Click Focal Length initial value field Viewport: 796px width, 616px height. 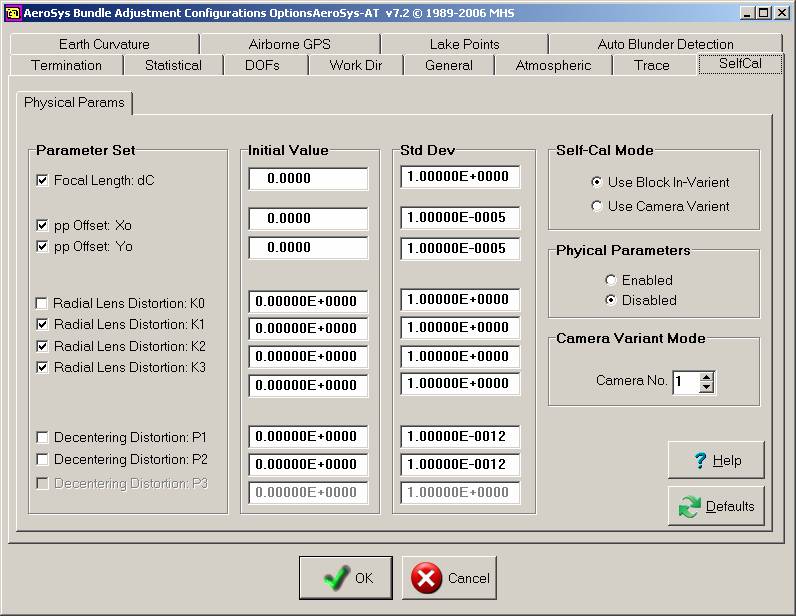pos(308,179)
